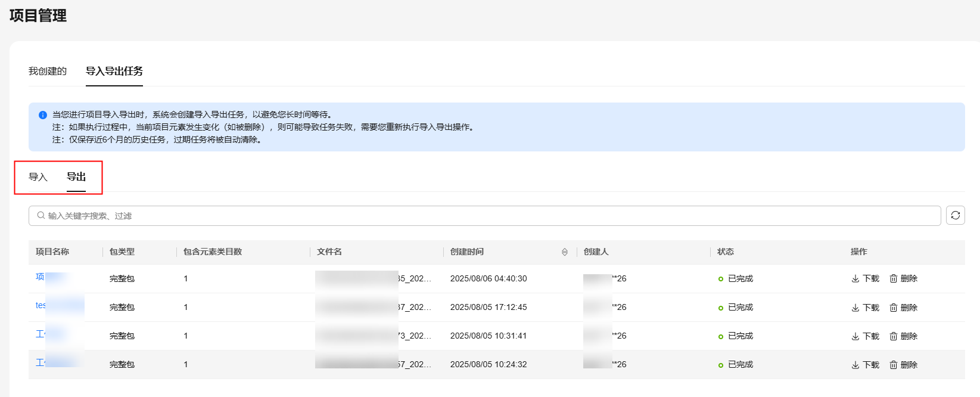
Task: Click 已完成 status in the 17:12:45 row
Action: coord(736,307)
